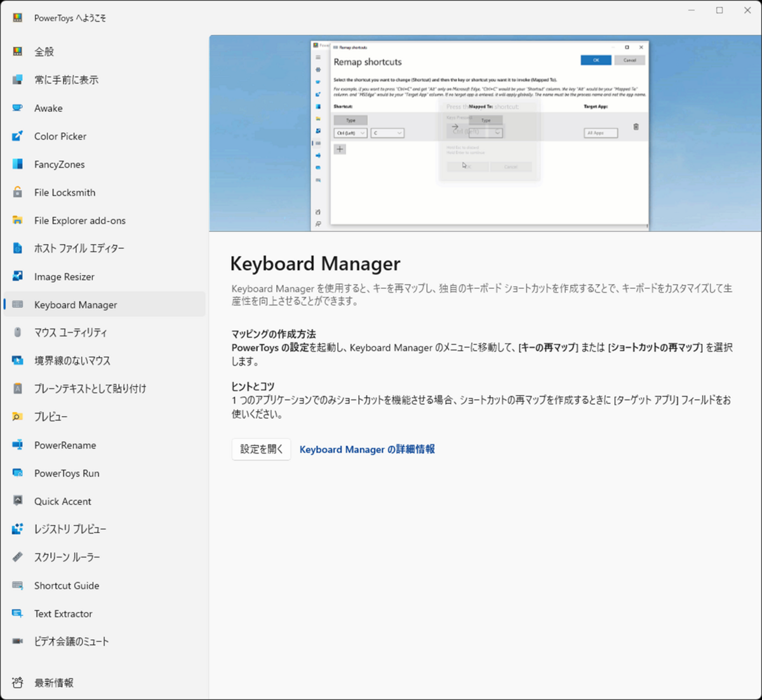Click the スクリーン ルーラー ruler icon

tap(18, 557)
